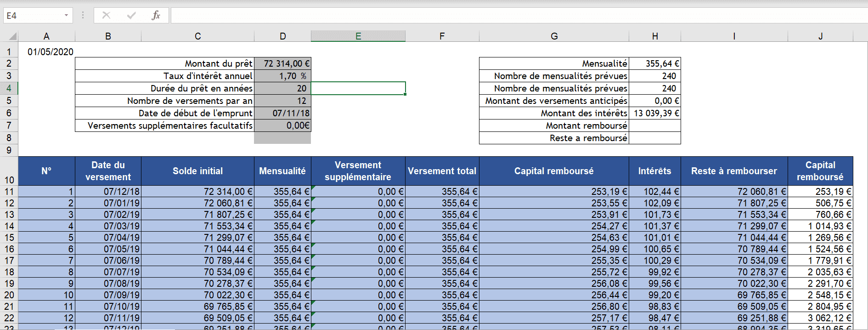Click the Insert Function fx icon

(156, 16)
